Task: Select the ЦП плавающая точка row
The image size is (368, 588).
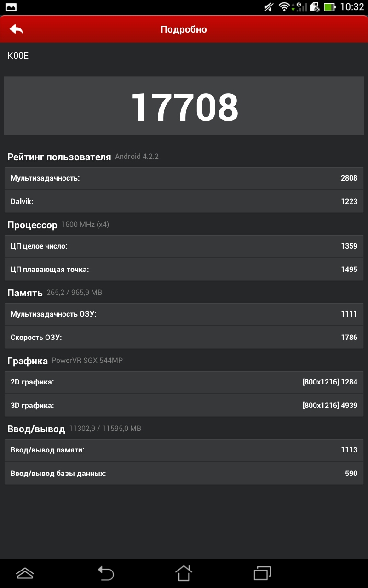Action: (x=184, y=269)
